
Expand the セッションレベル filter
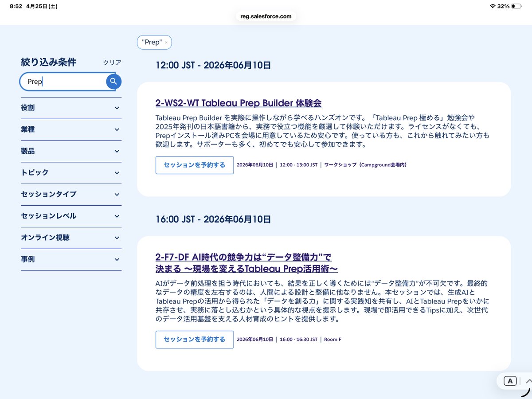71,216
